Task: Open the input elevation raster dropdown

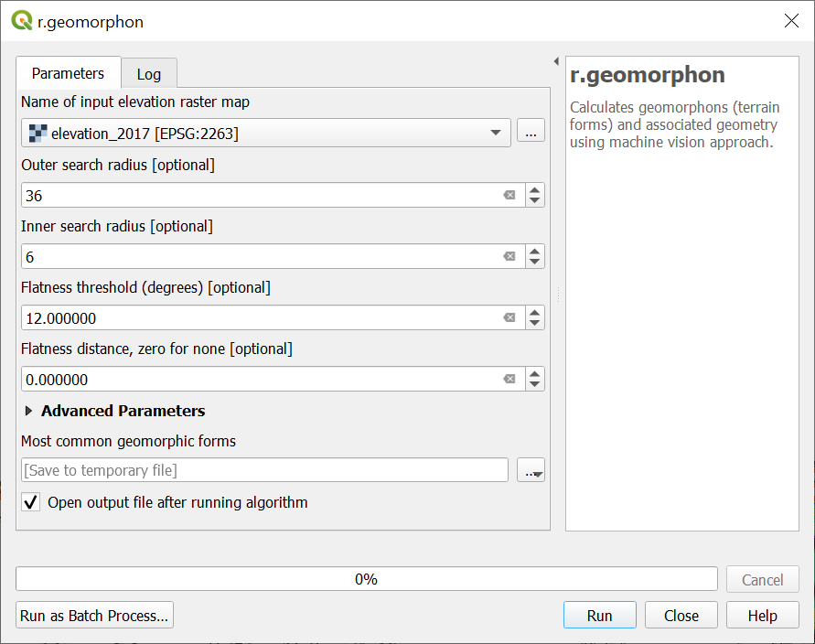Action: coord(496,133)
